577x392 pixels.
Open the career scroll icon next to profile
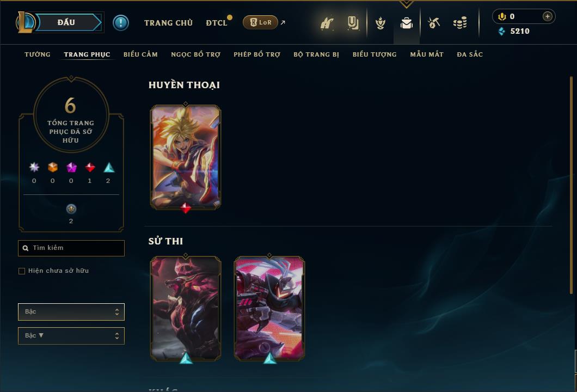[x=353, y=23]
